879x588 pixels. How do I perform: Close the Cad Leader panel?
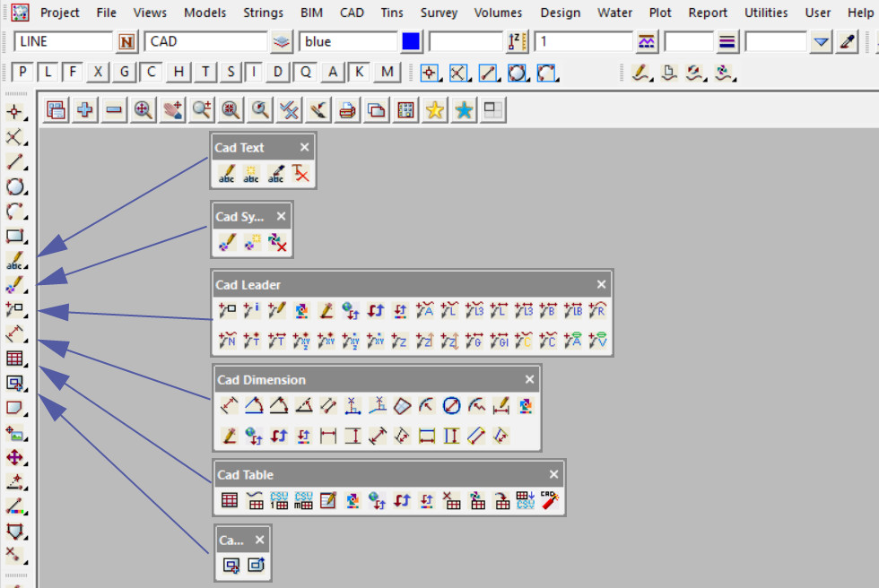(601, 285)
